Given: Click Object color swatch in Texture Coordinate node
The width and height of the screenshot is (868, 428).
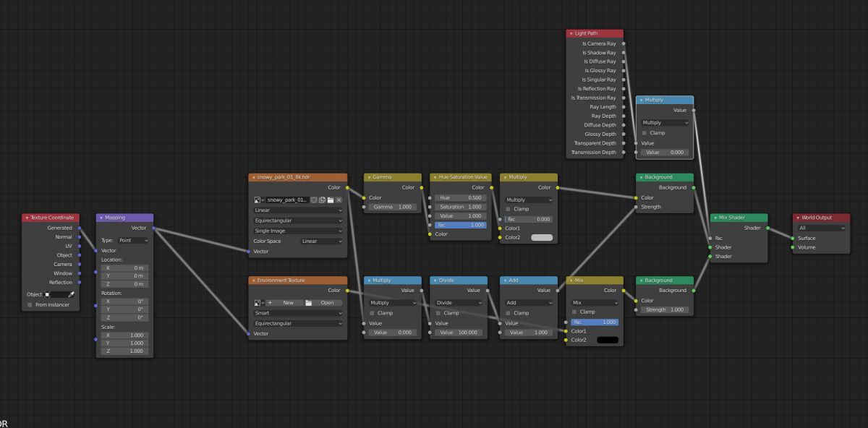Looking at the screenshot, I should [46, 294].
